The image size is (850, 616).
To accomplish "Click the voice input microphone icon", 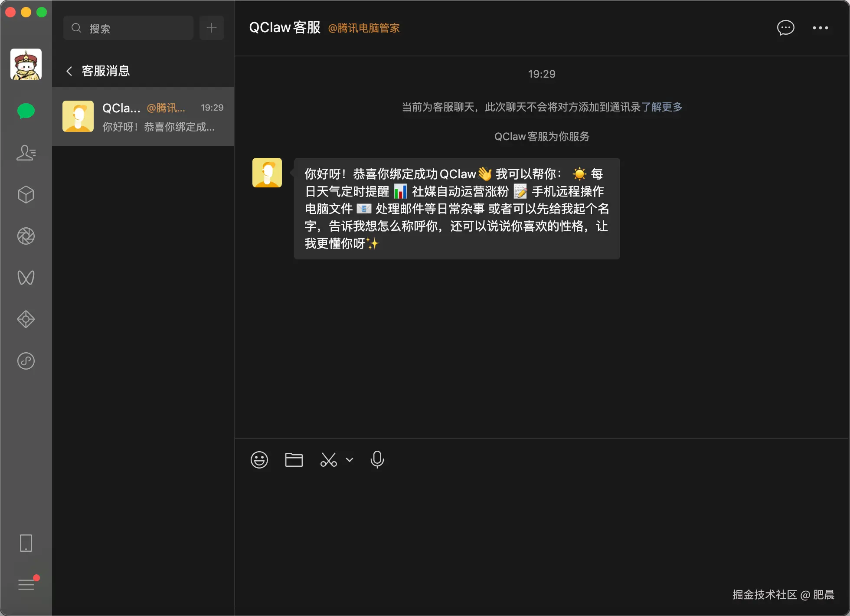I will tap(377, 460).
